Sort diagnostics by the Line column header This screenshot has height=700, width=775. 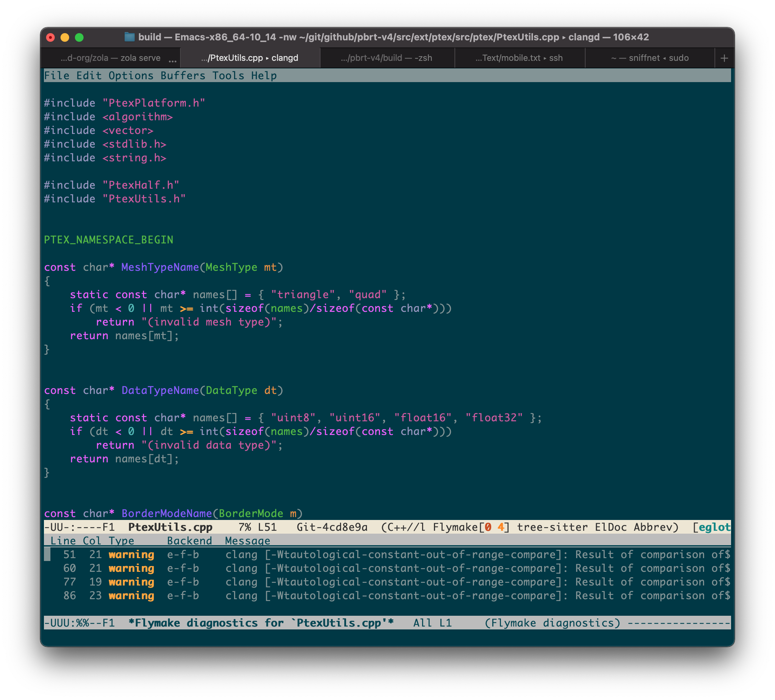tap(63, 541)
